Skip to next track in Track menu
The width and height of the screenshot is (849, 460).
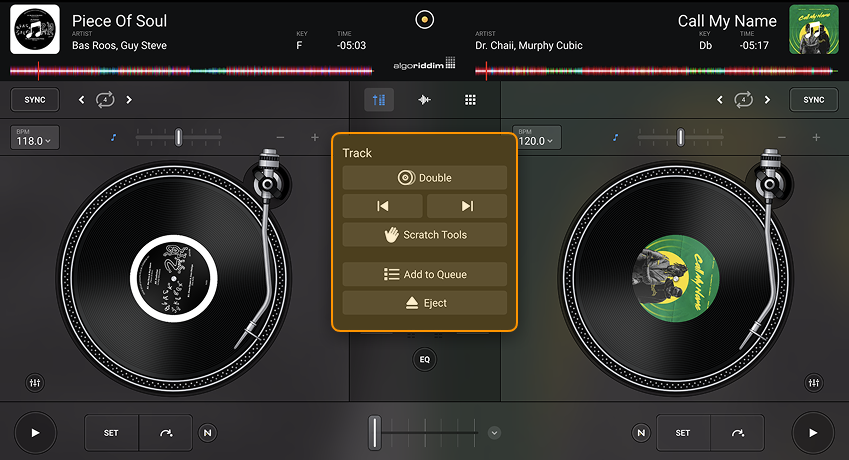point(467,206)
